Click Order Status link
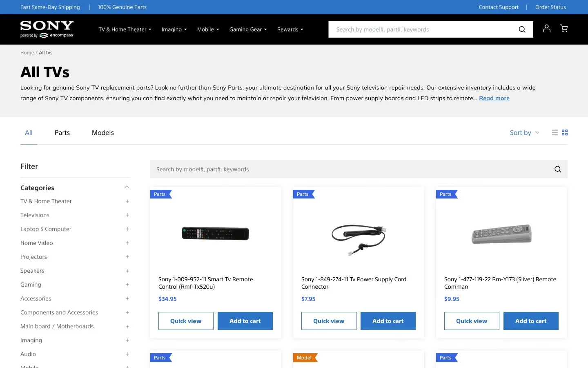Image resolution: width=588 pixels, height=368 pixels. point(550,7)
